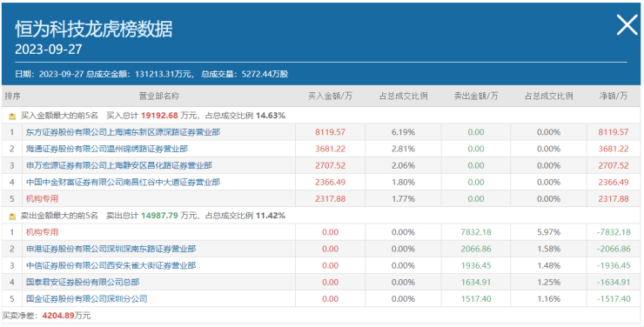Screen dimensions: 644x327
Task: Click the 排序 column header
Action: (x=12, y=96)
